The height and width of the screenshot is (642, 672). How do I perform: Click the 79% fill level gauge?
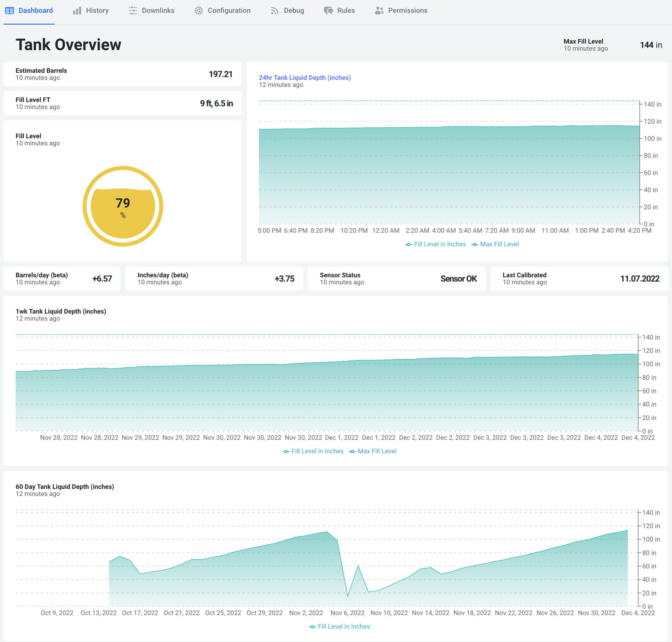[123, 206]
